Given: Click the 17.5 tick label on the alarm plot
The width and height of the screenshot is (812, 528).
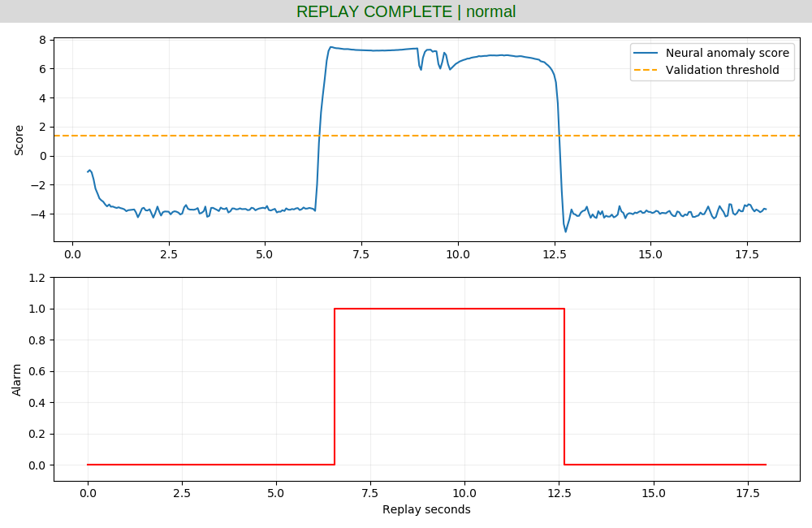Looking at the screenshot, I should click(x=748, y=493).
